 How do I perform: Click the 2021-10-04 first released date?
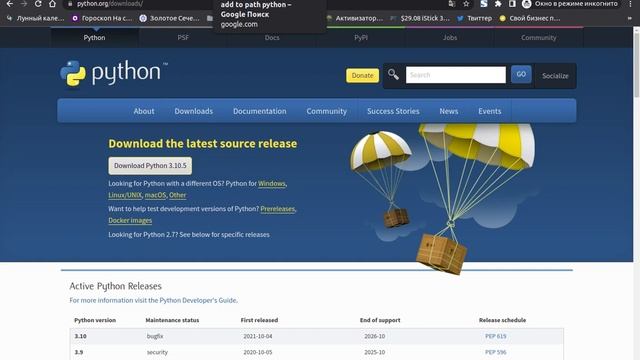coord(258,336)
